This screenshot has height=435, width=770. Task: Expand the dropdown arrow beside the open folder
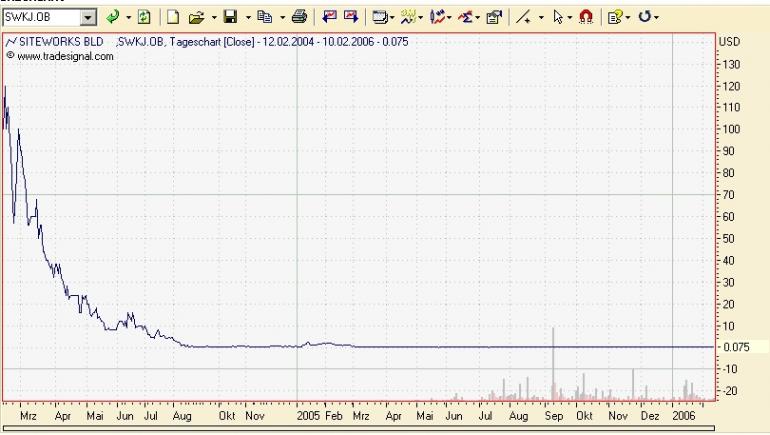pyautogui.click(x=213, y=17)
